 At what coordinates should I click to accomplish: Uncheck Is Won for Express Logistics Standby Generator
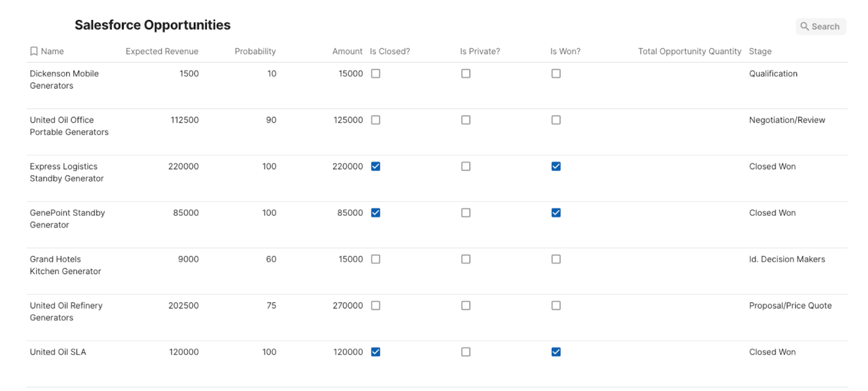click(x=556, y=166)
